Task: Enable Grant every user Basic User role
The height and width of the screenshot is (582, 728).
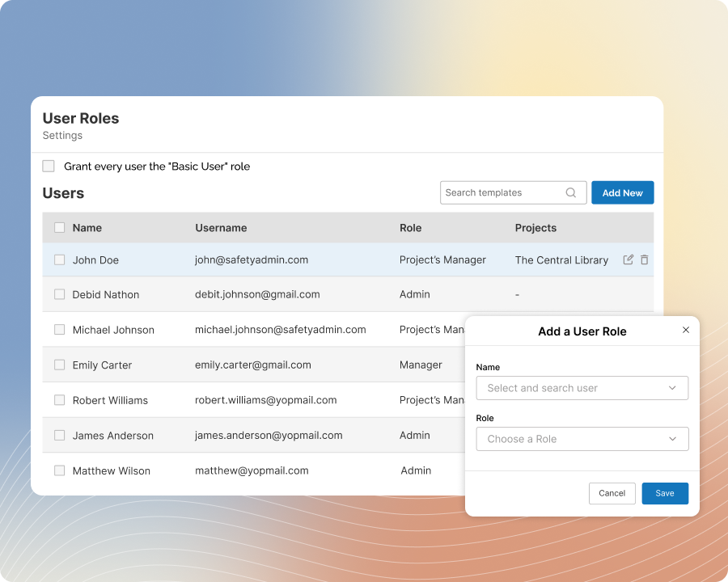Action: click(x=49, y=167)
